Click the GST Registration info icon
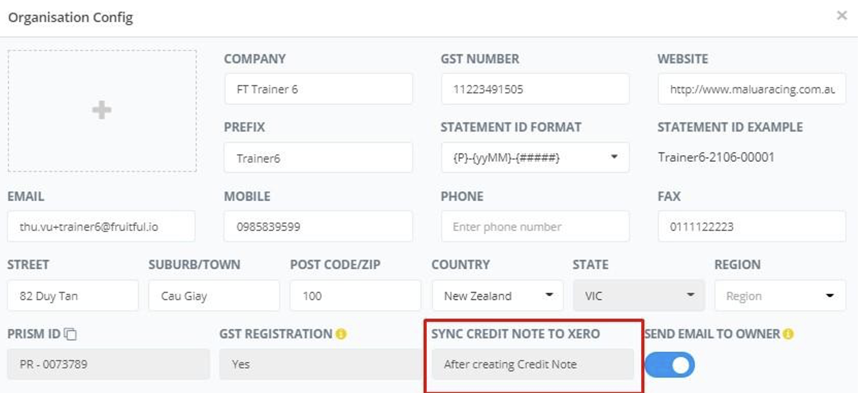This screenshot has width=868, height=393. point(341,334)
